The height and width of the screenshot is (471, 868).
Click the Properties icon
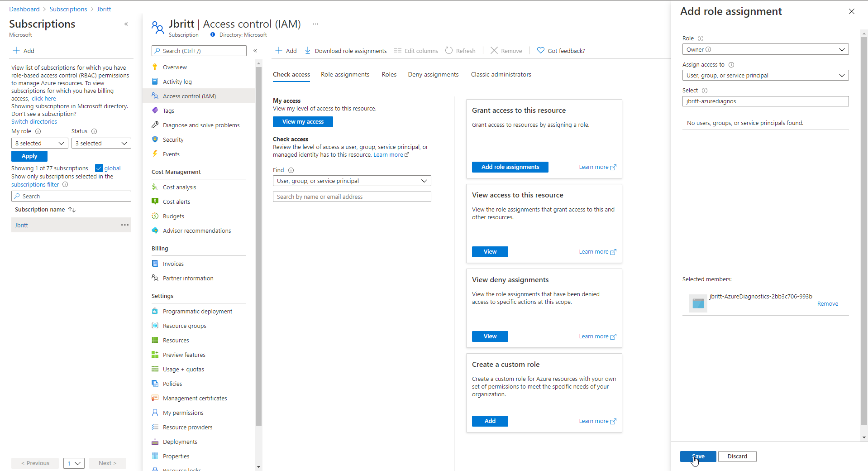point(155,456)
